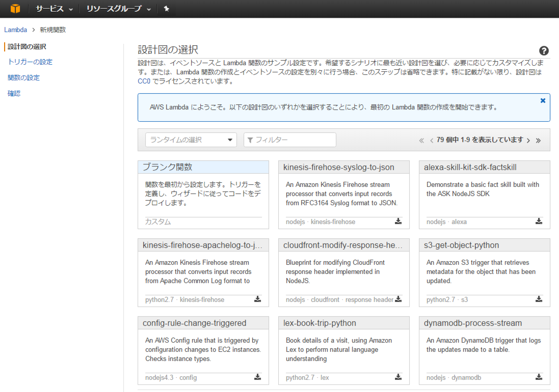Open the 確認 step
Image resolution: width=559 pixels, height=392 pixels.
(14, 93)
